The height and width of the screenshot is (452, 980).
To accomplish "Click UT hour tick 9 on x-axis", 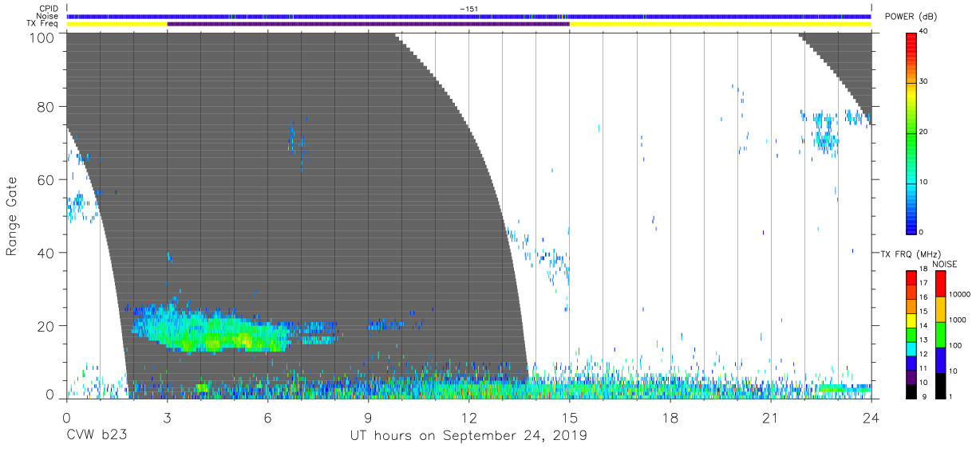I will click(368, 418).
